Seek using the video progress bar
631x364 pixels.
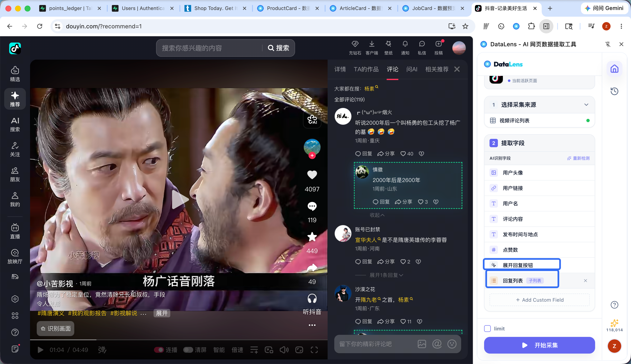tap(179, 340)
